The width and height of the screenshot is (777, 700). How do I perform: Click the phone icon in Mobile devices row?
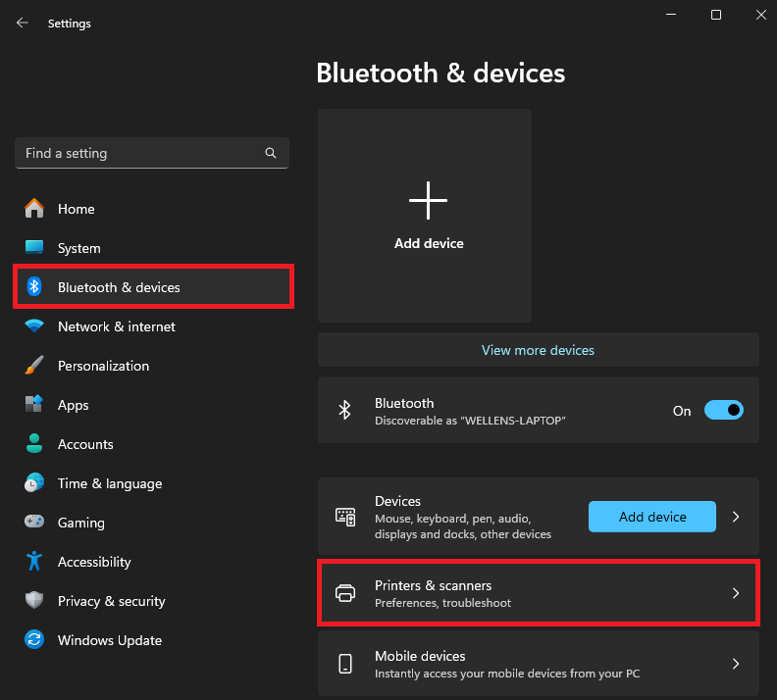[x=345, y=664]
